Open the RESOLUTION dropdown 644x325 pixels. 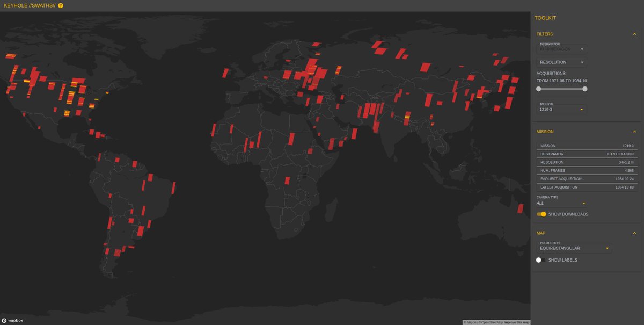click(562, 62)
